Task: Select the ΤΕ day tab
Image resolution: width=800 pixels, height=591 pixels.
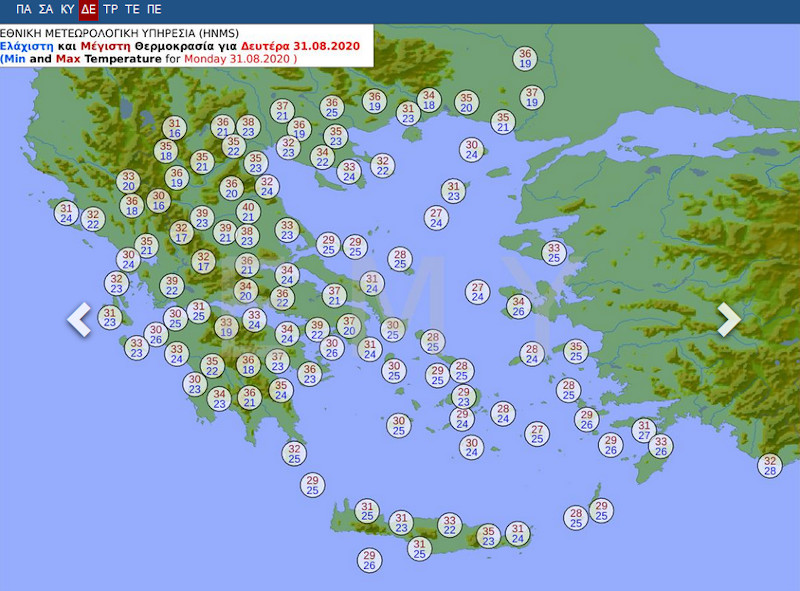Action: 132,10
